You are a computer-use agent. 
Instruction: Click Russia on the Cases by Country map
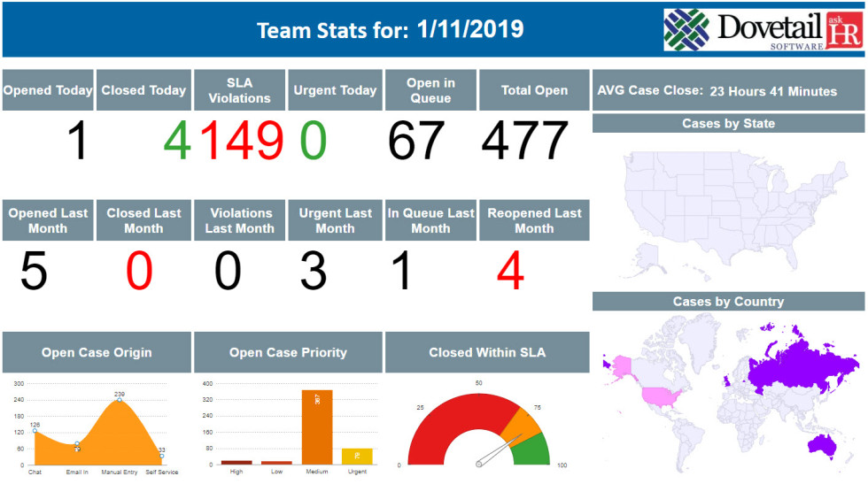point(797,358)
